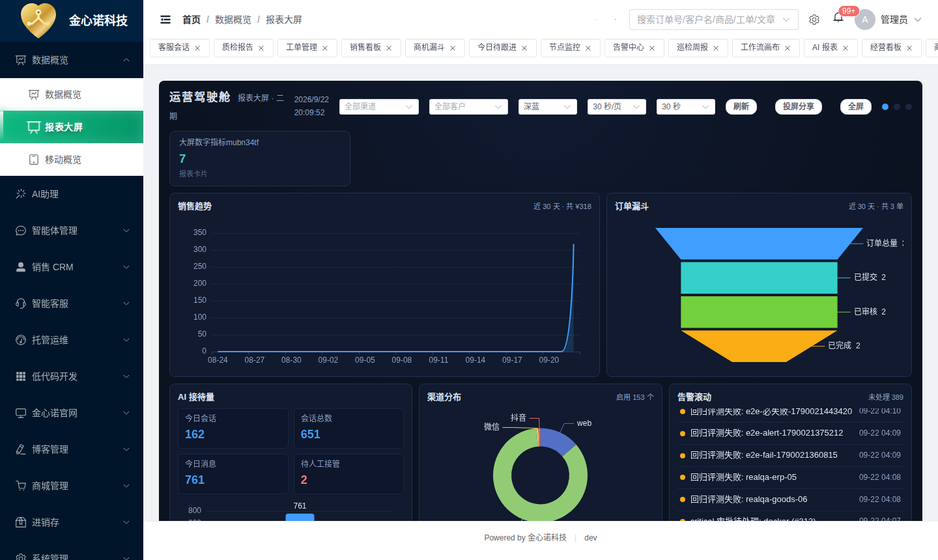Click the 低代码开发 grid icon
Screen dimensions: 938x560
(x=21, y=376)
